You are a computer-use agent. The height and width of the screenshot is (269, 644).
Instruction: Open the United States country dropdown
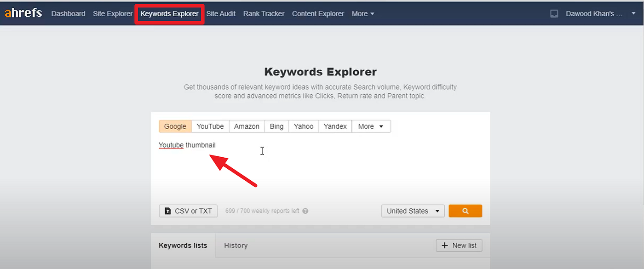413,211
